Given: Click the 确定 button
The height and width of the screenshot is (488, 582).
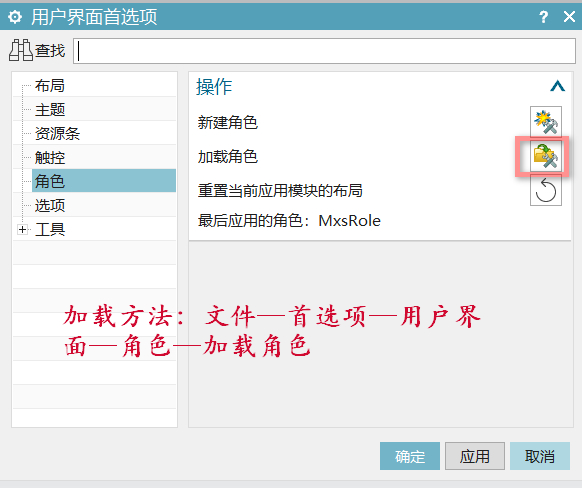Looking at the screenshot, I should [x=410, y=456].
